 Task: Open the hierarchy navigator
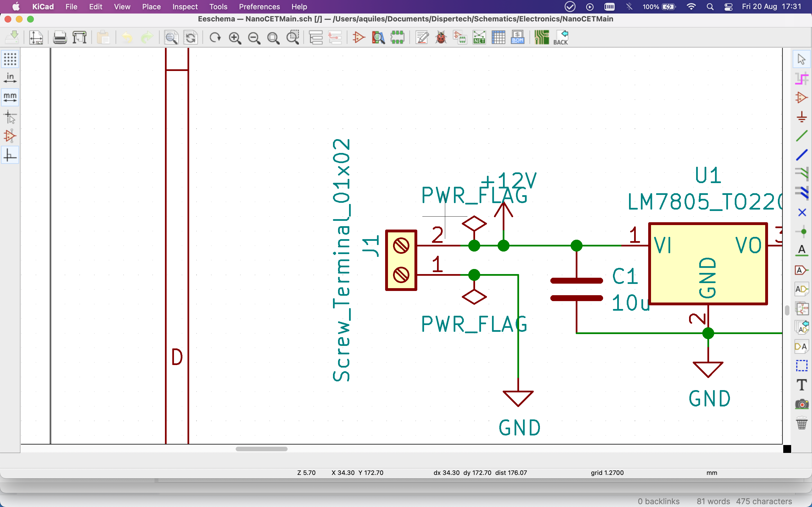[x=315, y=37]
